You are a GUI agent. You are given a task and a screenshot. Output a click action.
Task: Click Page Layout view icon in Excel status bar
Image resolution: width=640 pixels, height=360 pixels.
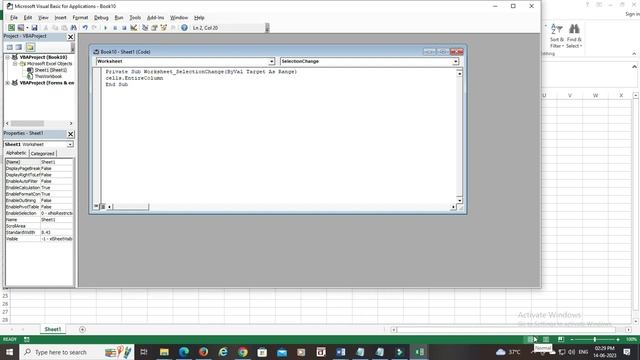click(x=546, y=340)
